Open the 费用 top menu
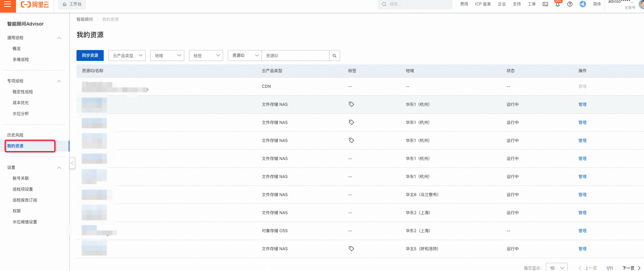Viewport: 644px width, 271px height. pos(464,4)
